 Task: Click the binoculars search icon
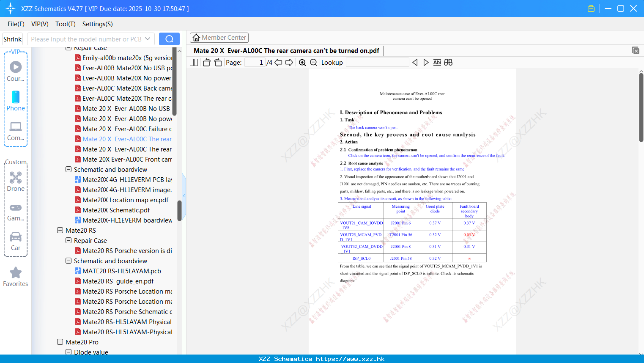click(448, 63)
